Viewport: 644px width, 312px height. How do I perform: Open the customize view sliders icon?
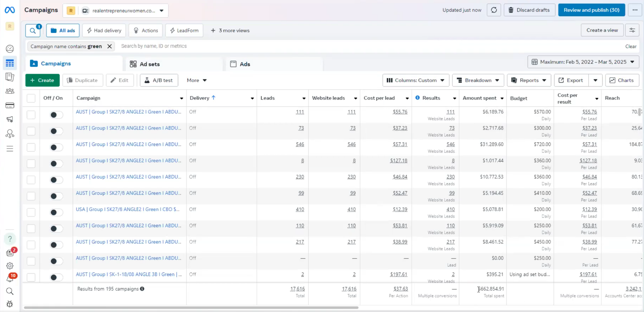(632, 30)
